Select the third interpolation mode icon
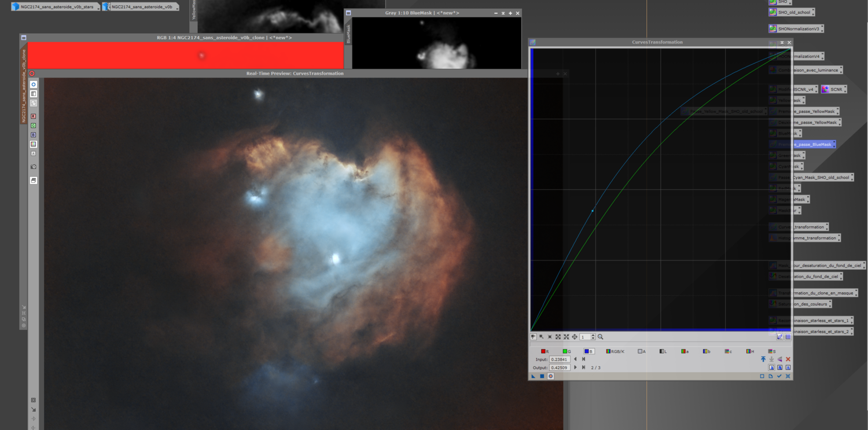Screen dimensions: 868x430 pyautogui.click(x=788, y=367)
